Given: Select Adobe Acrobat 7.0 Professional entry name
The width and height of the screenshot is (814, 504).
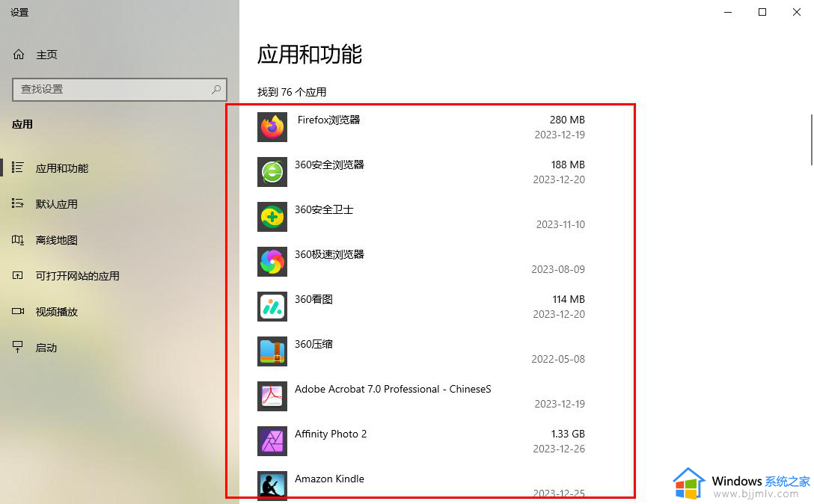Looking at the screenshot, I should (393, 389).
